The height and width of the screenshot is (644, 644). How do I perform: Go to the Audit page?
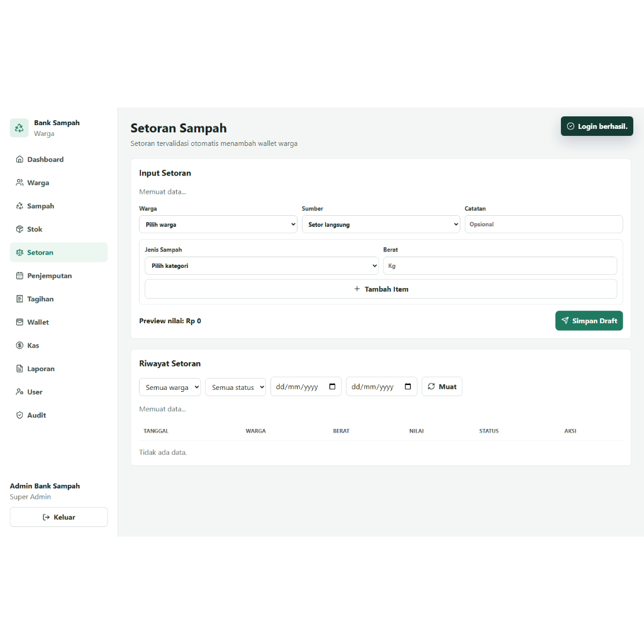[x=58, y=415]
